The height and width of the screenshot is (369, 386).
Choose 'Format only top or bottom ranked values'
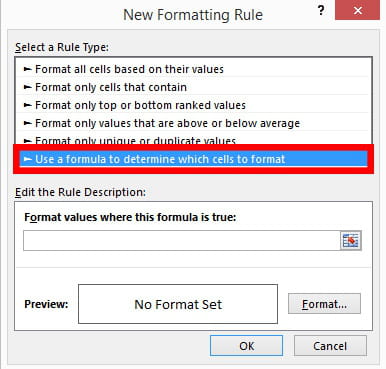click(x=193, y=105)
